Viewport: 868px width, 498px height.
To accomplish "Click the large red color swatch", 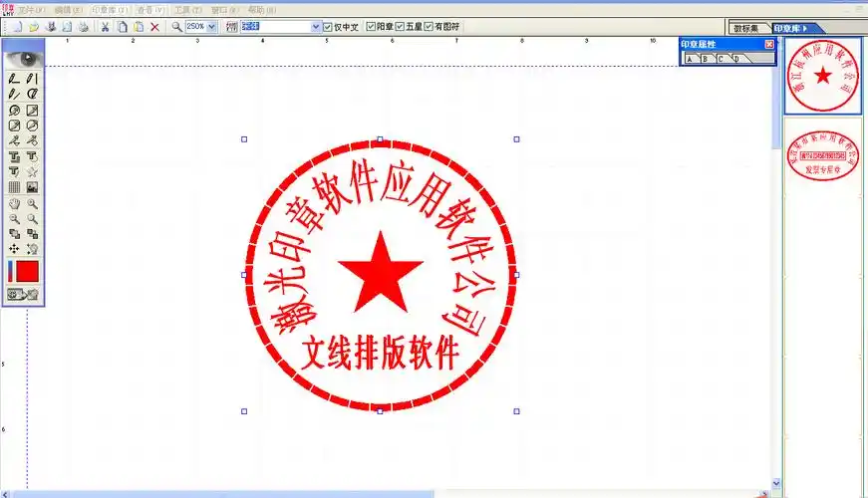I will pyautogui.click(x=27, y=272).
